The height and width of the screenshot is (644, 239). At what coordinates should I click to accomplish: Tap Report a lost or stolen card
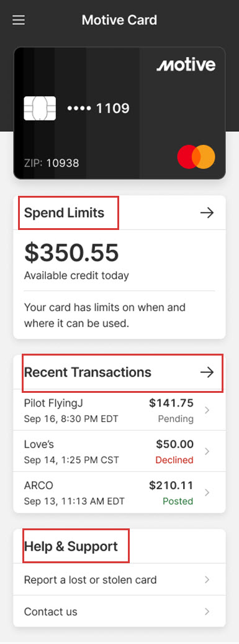click(90, 580)
